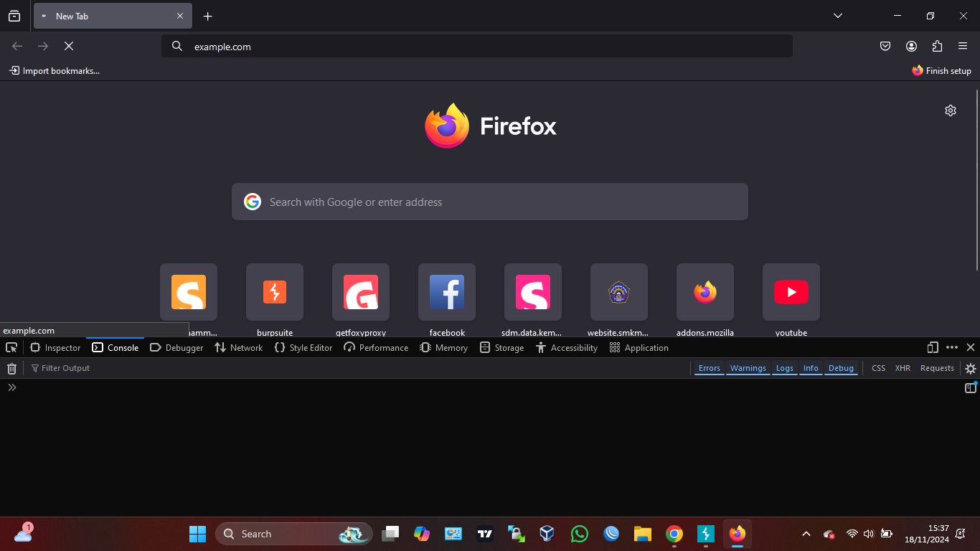
Task: Go back one page
Action: 17,46
